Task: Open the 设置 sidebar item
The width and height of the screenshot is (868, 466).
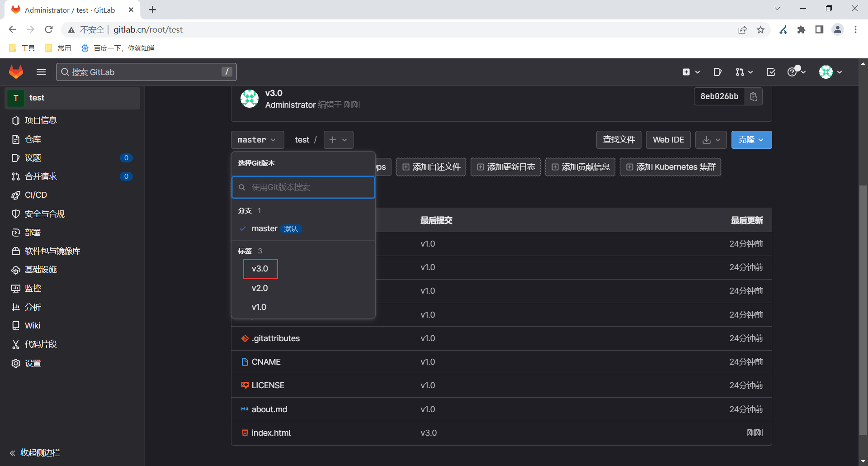Action: point(72,363)
